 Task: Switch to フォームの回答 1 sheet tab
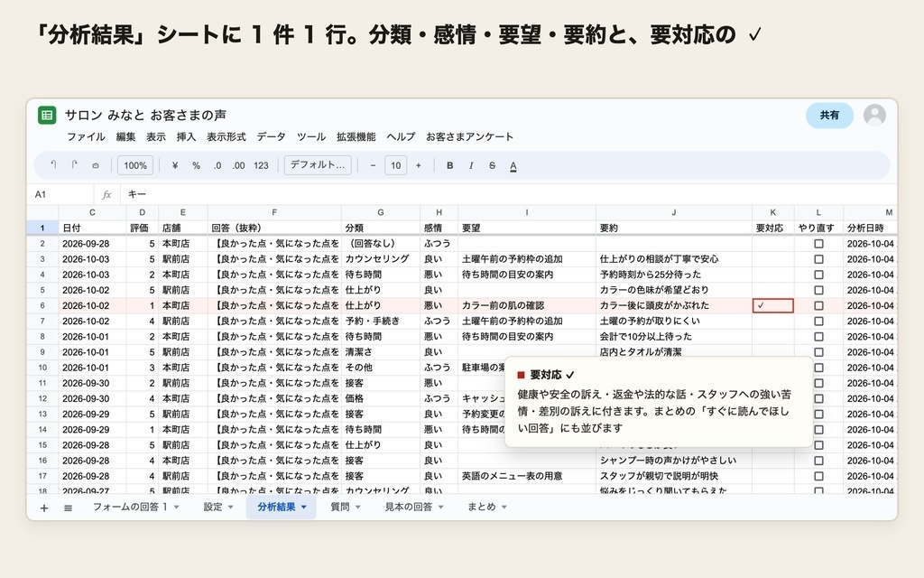click(x=130, y=507)
